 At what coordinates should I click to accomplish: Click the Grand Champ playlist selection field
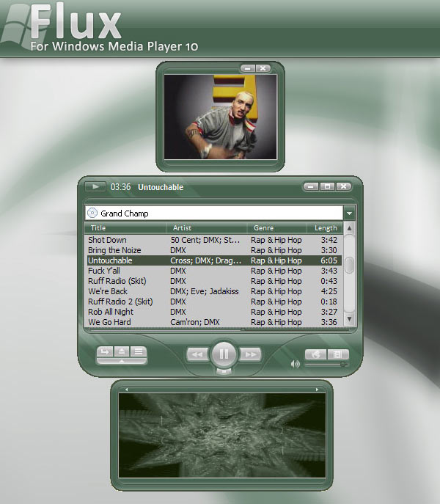pyautogui.click(x=214, y=213)
